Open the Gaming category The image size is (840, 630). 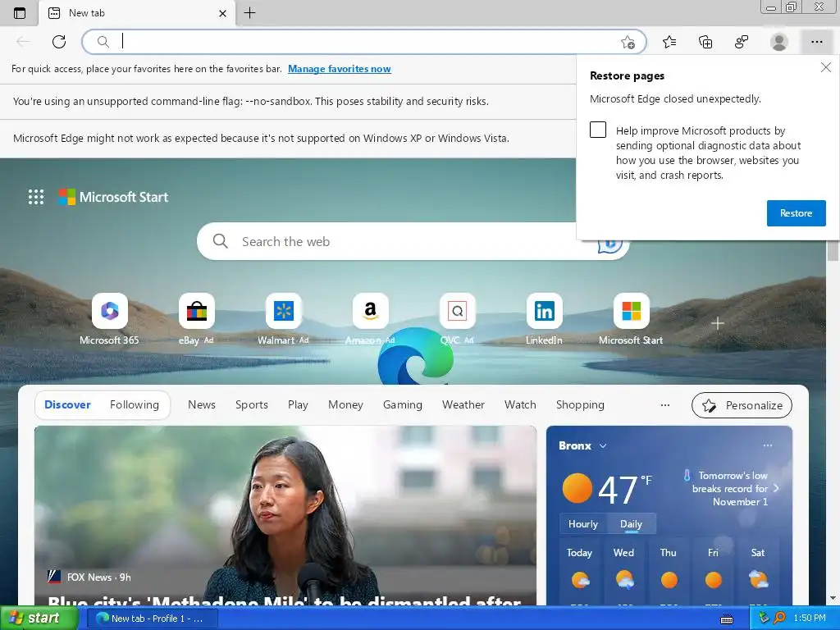402,404
